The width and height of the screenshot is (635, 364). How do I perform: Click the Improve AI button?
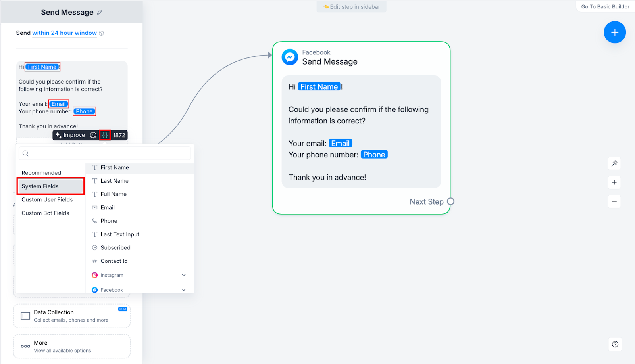pos(70,135)
